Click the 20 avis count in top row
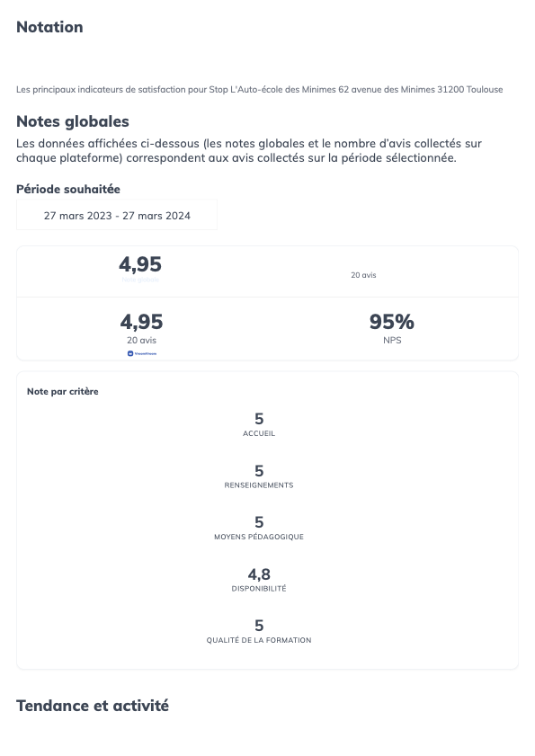This screenshot has width=535, height=756. click(x=364, y=275)
